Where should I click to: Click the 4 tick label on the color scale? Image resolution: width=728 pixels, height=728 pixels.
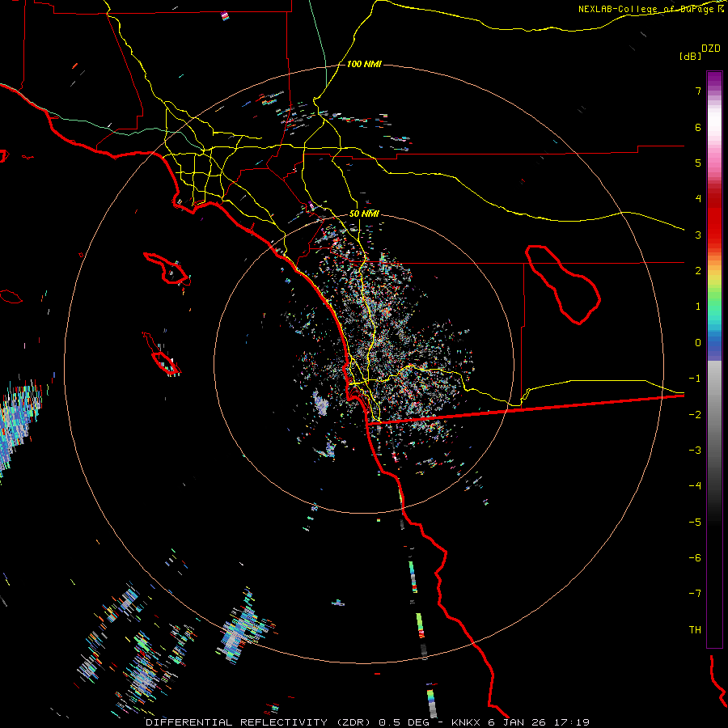tap(698, 199)
